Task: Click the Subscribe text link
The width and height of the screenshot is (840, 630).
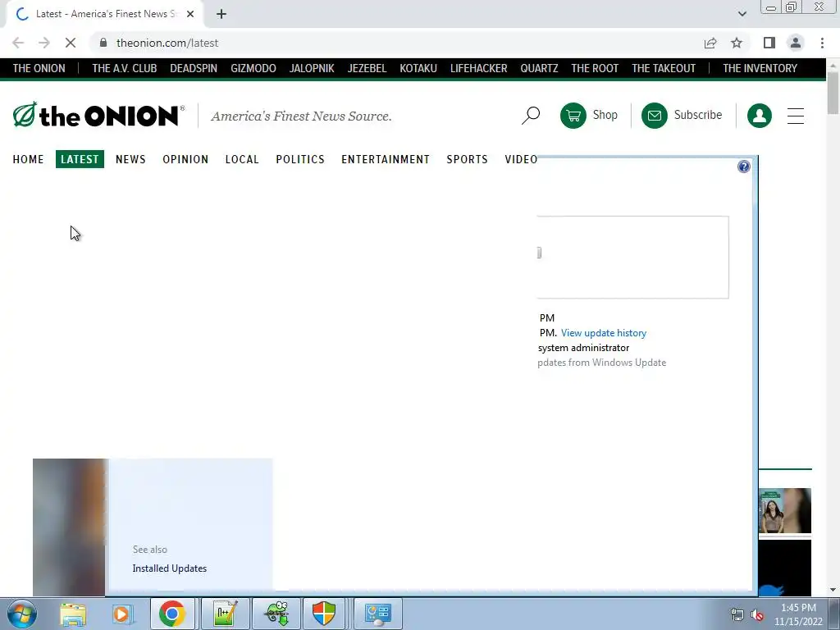Action: (697, 115)
